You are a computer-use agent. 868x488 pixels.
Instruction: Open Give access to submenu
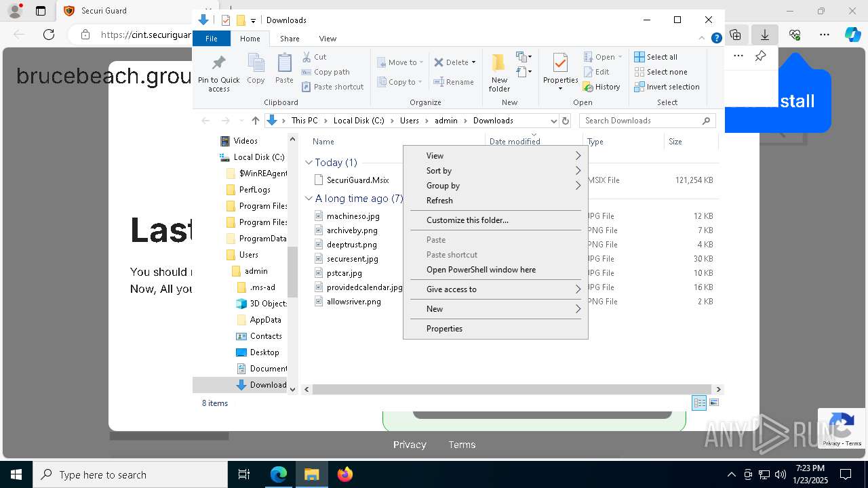tap(496, 289)
